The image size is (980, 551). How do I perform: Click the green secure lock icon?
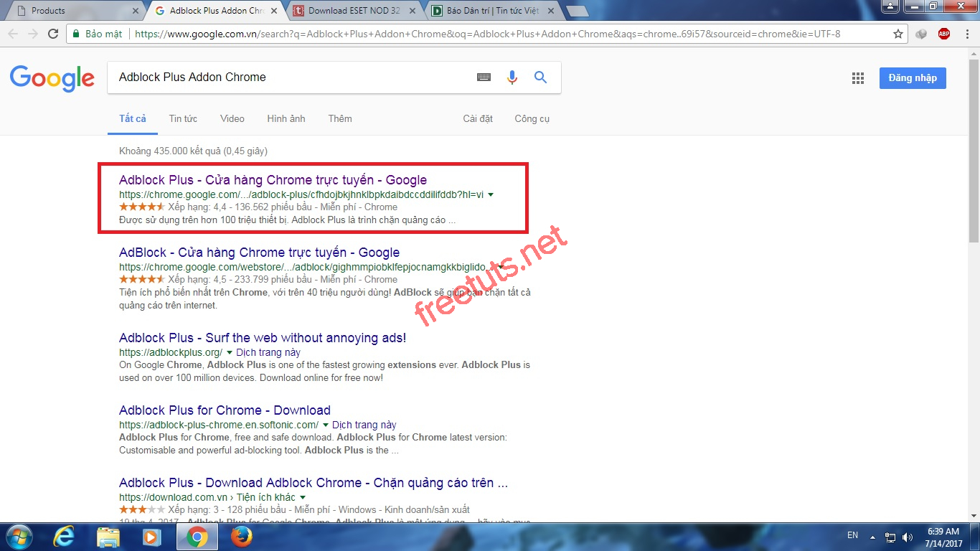click(x=76, y=34)
